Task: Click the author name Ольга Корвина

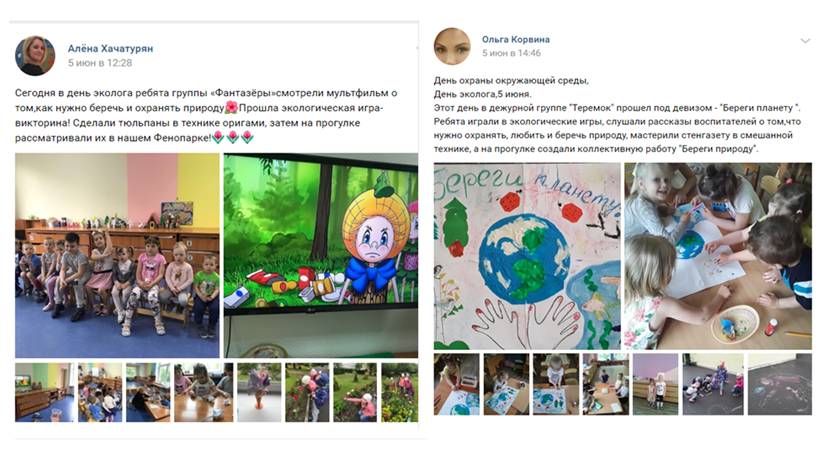Action: point(516,39)
